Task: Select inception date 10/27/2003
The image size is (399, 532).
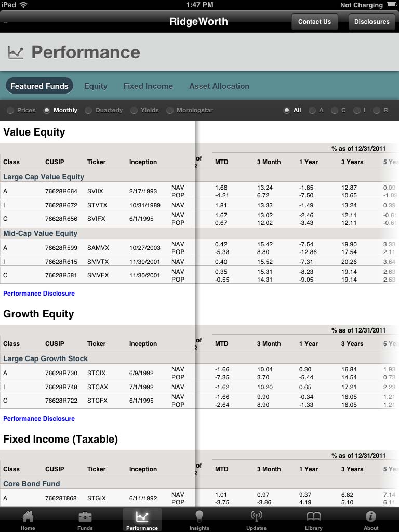Action: click(145, 248)
